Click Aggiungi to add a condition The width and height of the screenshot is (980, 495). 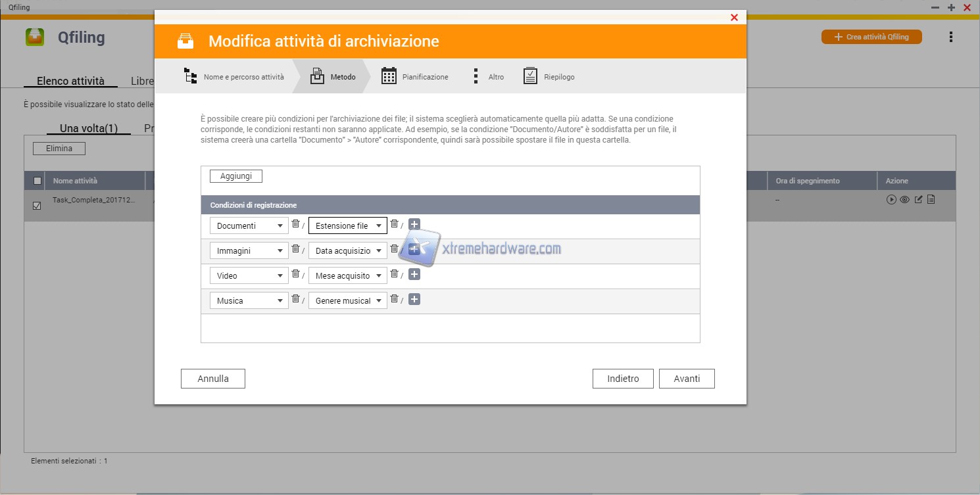click(235, 176)
